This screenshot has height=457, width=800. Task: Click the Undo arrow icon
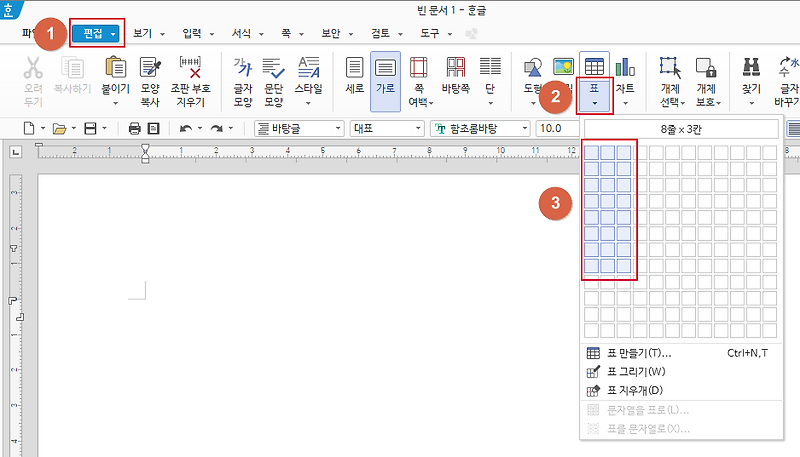pos(186,129)
